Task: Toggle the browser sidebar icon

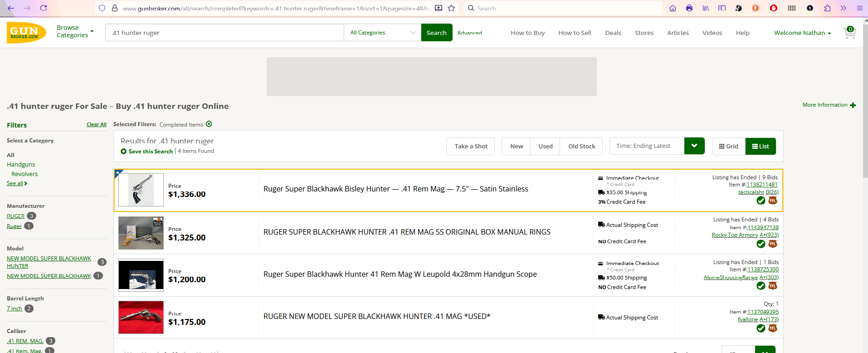Action: click(x=722, y=8)
